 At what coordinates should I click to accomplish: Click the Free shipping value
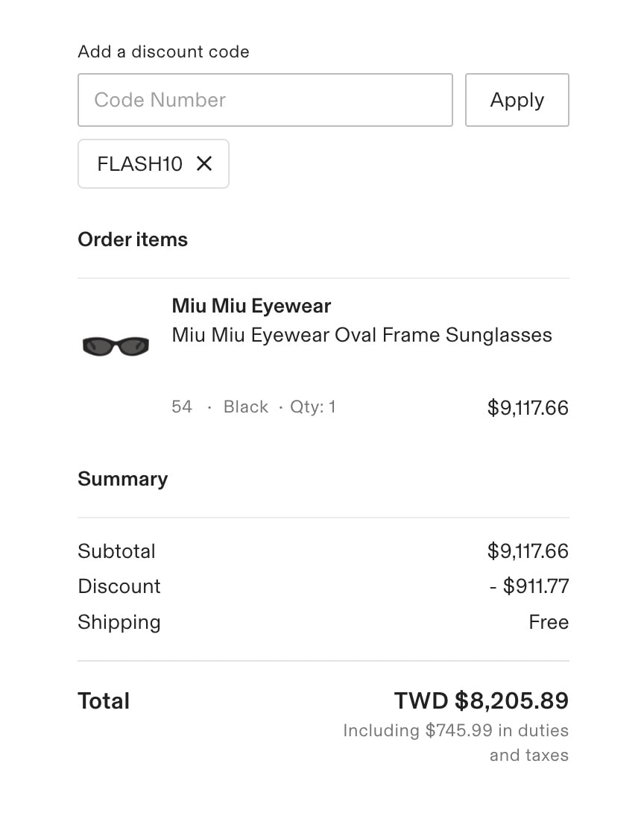[x=549, y=622]
